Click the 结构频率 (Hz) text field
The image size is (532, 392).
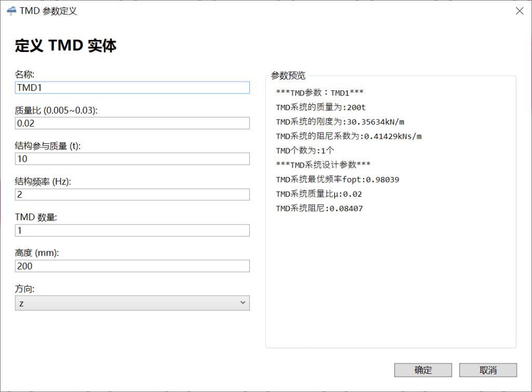click(132, 194)
